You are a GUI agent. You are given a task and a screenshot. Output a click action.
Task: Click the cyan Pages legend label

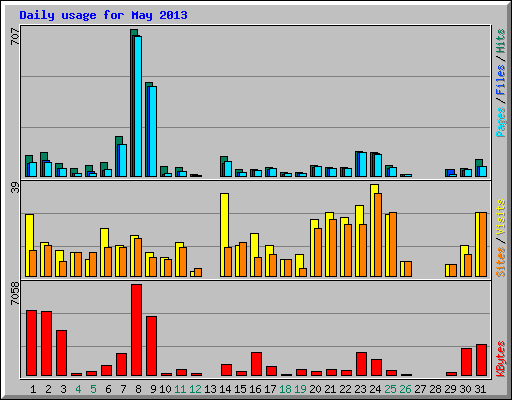tap(500, 122)
